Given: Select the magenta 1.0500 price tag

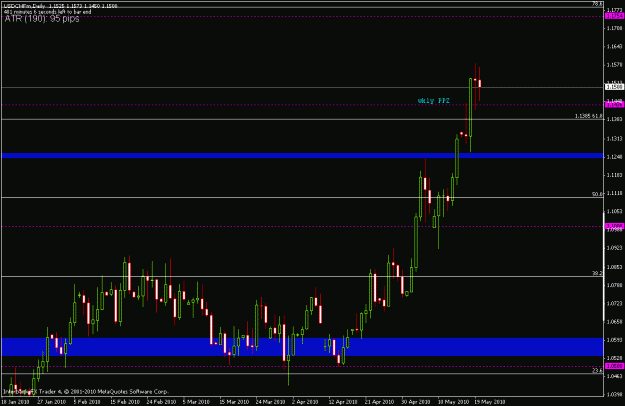Looking at the screenshot, I should click(x=614, y=366).
